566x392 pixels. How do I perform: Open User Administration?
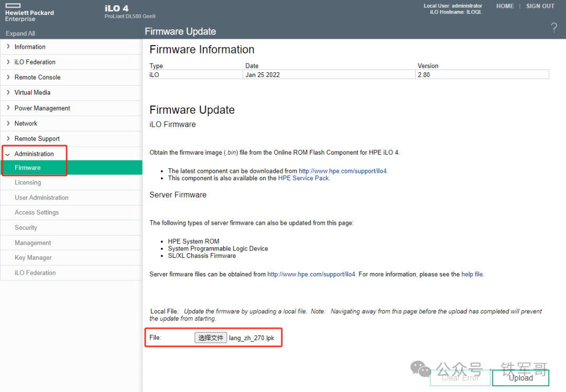(41, 198)
